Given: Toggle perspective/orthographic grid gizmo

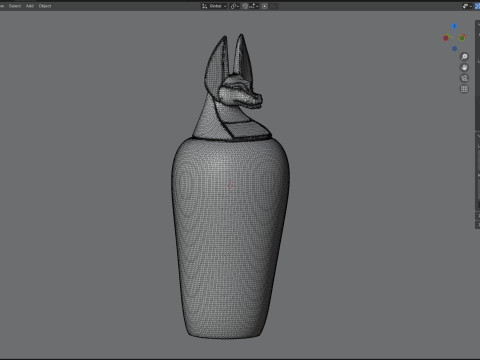Looking at the screenshot, I should pos(464,89).
